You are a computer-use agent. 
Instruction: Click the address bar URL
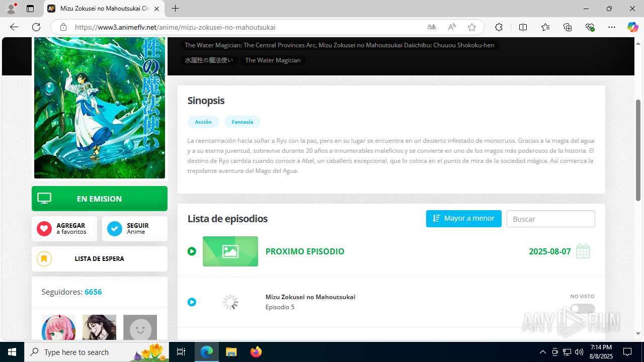click(175, 27)
